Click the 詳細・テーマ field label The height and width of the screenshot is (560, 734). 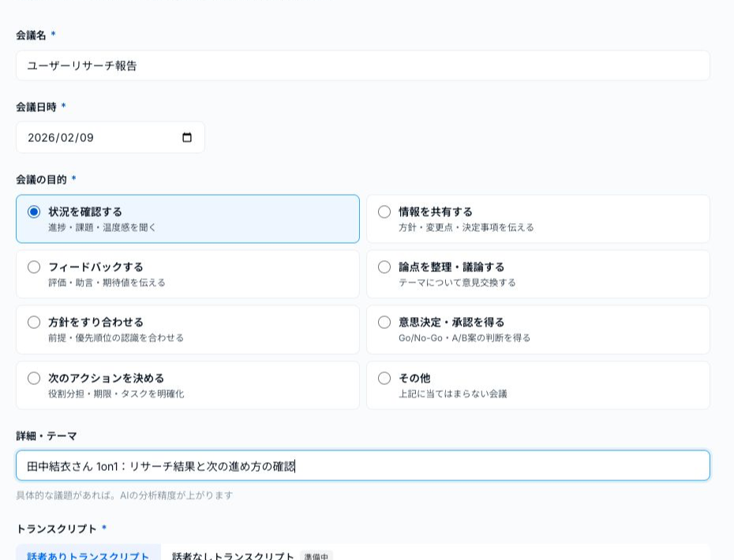pos(47,436)
